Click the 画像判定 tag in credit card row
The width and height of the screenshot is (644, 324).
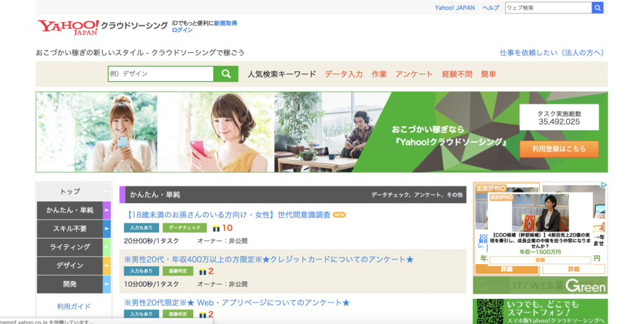(x=178, y=271)
